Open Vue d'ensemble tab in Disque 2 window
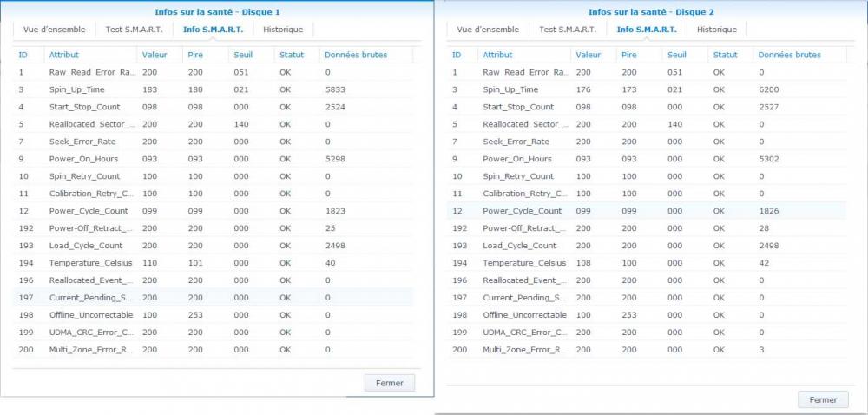 coord(488,30)
